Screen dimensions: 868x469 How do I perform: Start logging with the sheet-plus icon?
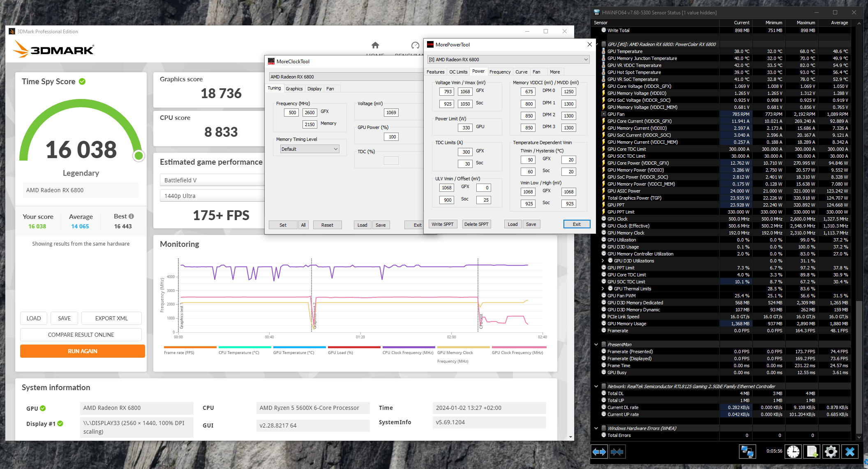coord(812,452)
